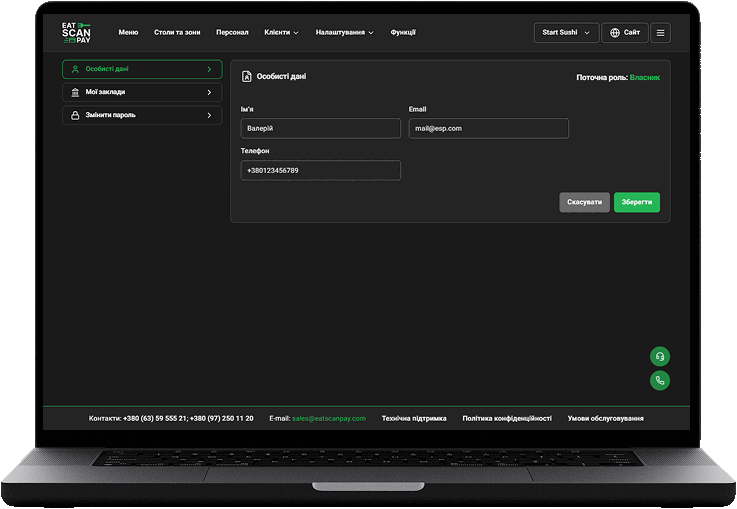
Task: Click the headset support floating icon
Action: pyautogui.click(x=660, y=357)
